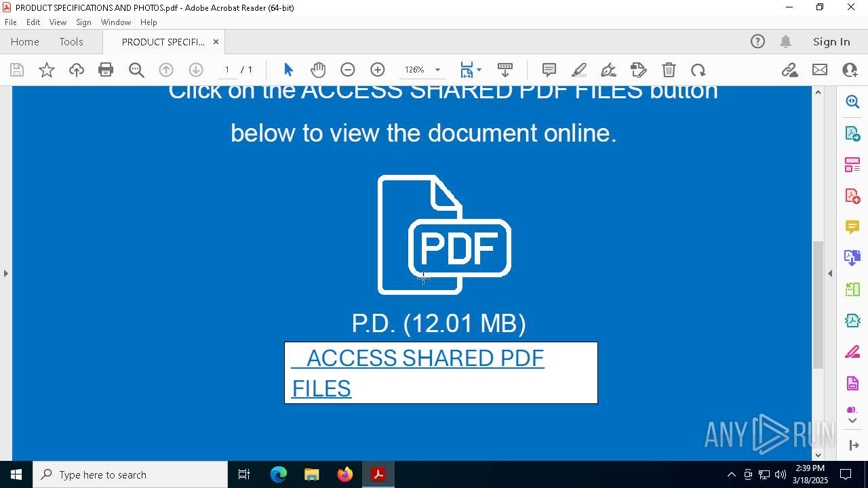The height and width of the screenshot is (488, 868).
Task: Follow the ACCESS SHARED PDF FILES link
Action: pyautogui.click(x=418, y=373)
